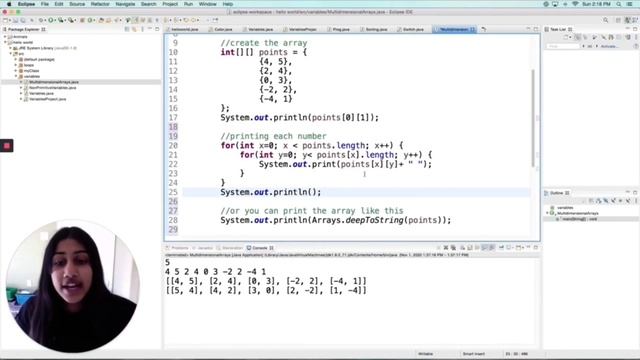Open the Source menu
640x360 pixels.
pos(77,4)
